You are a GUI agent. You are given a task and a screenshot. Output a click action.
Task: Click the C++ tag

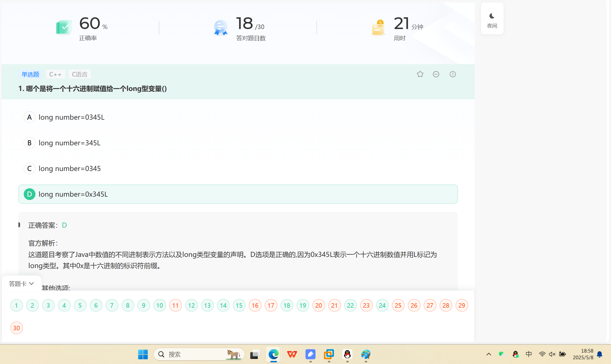tap(55, 74)
